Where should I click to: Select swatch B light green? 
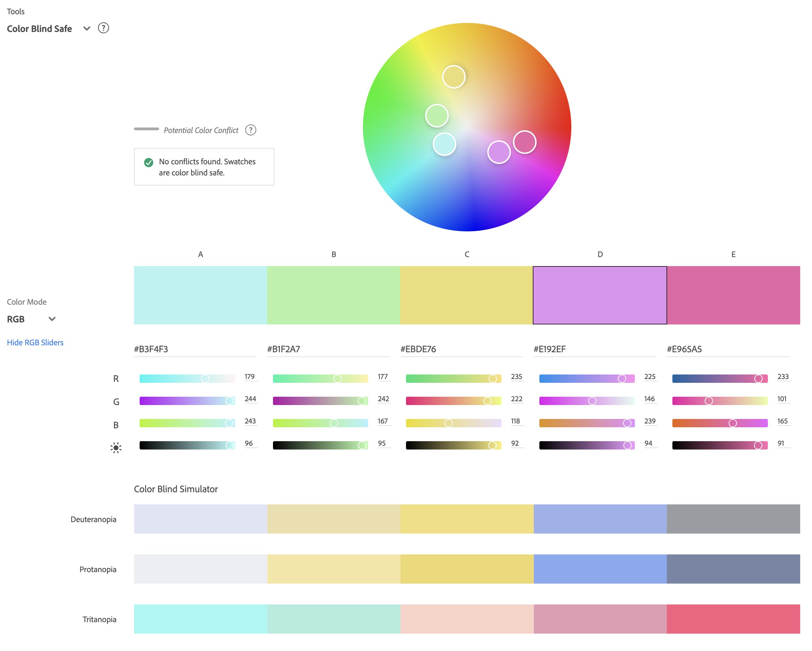pos(333,295)
